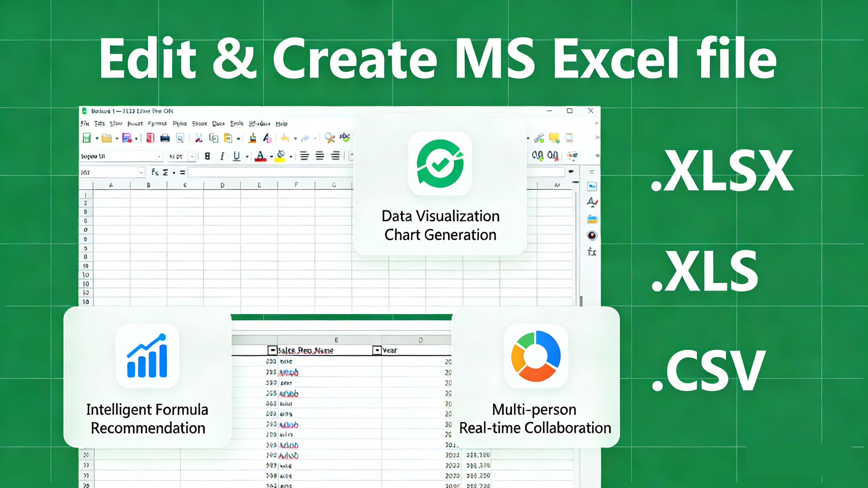Open the Window menu
Image resolution: width=868 pixels, height=488 pixels.
(x=259, y=124)
